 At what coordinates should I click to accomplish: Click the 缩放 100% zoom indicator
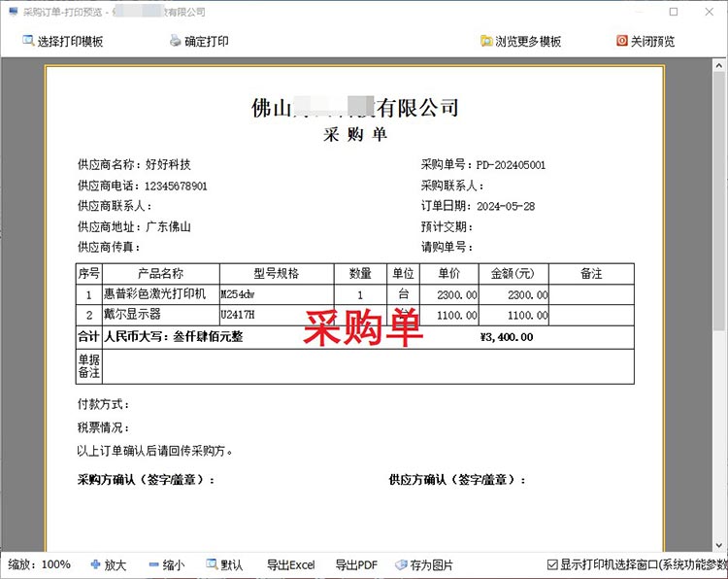[40, 564]
